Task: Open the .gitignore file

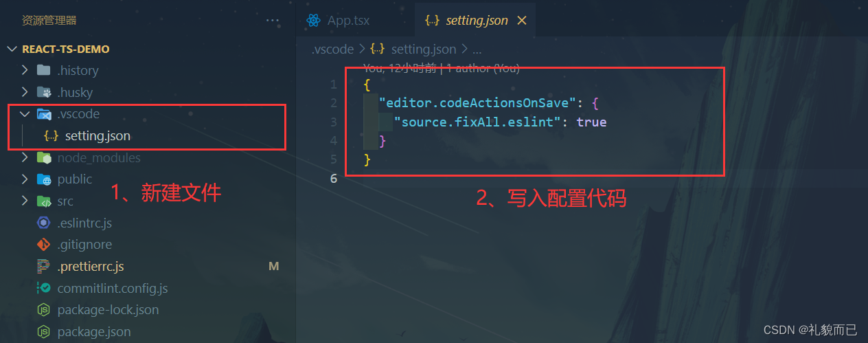Action: (84, 244)
